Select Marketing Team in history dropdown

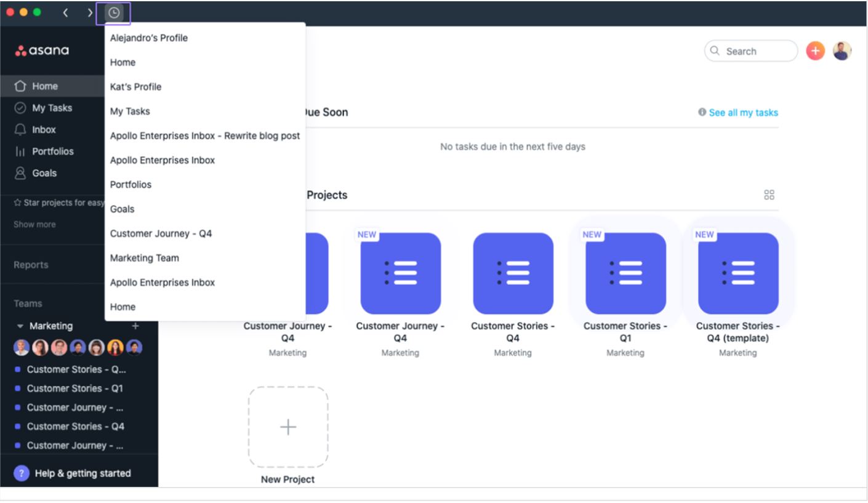[205, 258]
